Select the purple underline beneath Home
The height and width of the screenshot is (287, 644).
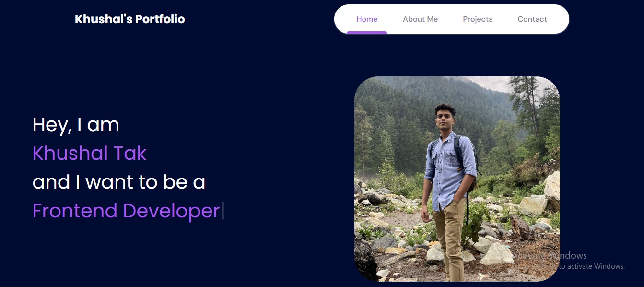tap(367, 33)
